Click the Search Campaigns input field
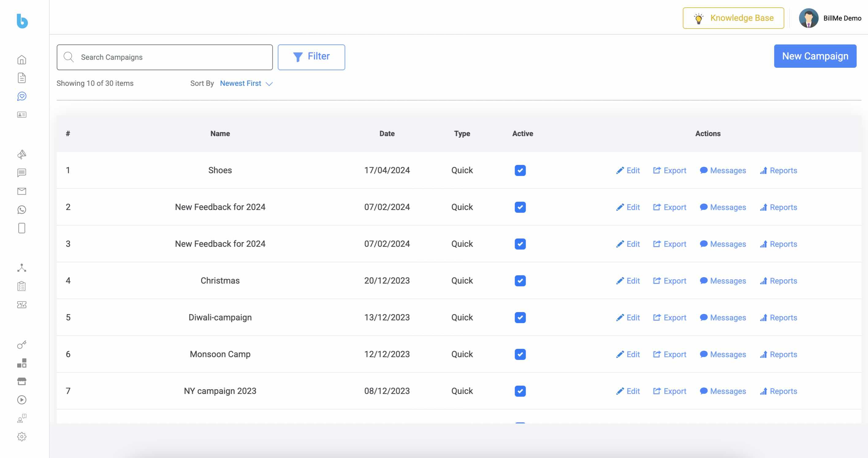Viewport: 868px width, 458px height. [x=164, y=57]
